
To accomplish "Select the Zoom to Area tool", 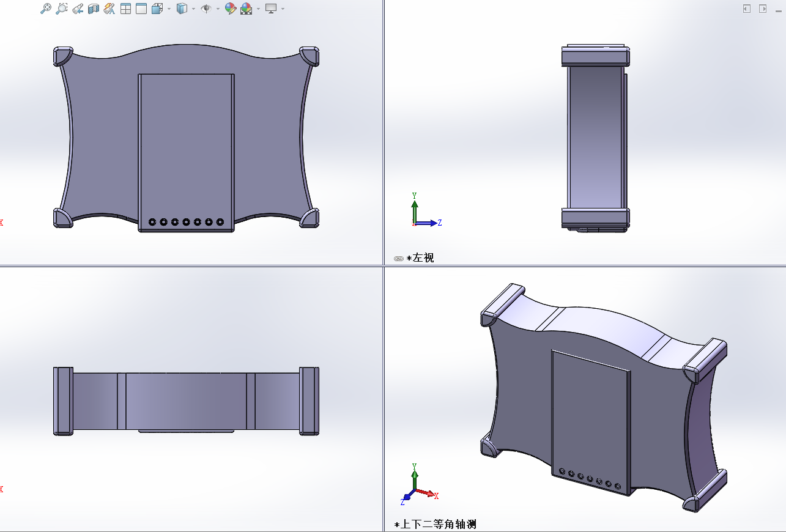I will pos(62,9).
